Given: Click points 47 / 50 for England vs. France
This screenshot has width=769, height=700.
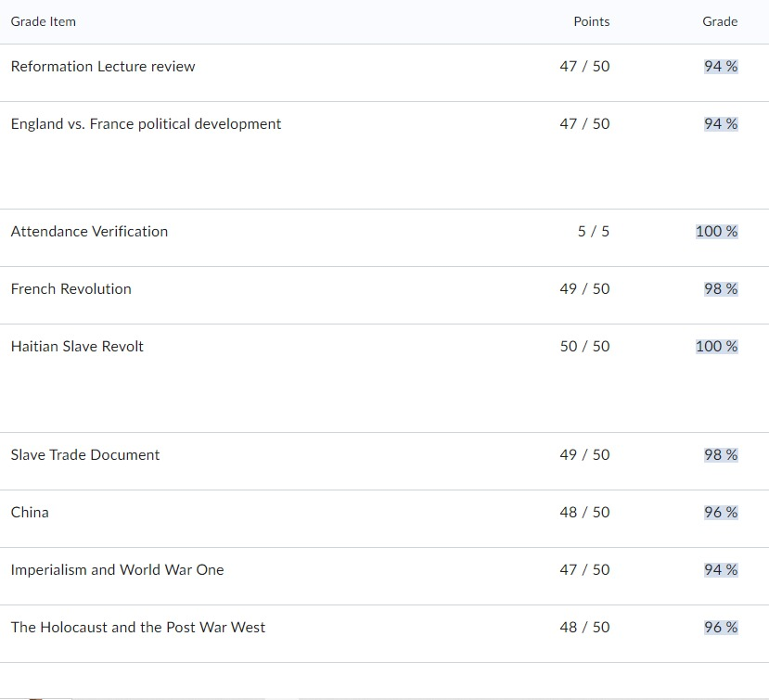Looking at the screenshot, I should [584, 123].
